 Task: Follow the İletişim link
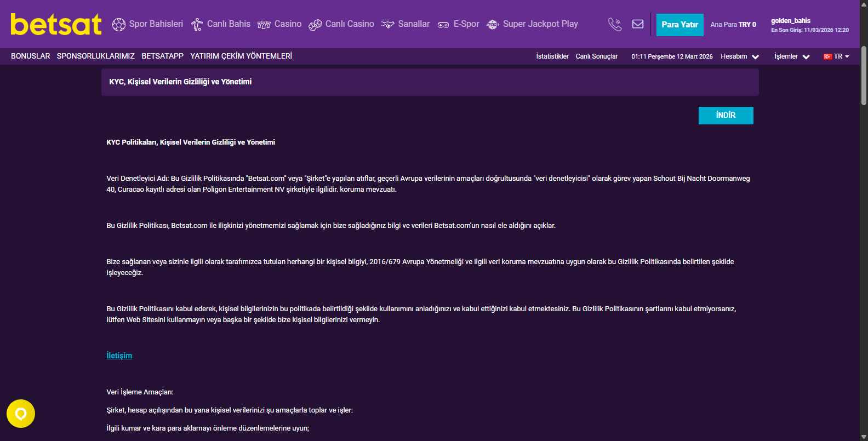pyautogui.click(x=119, y=356)
